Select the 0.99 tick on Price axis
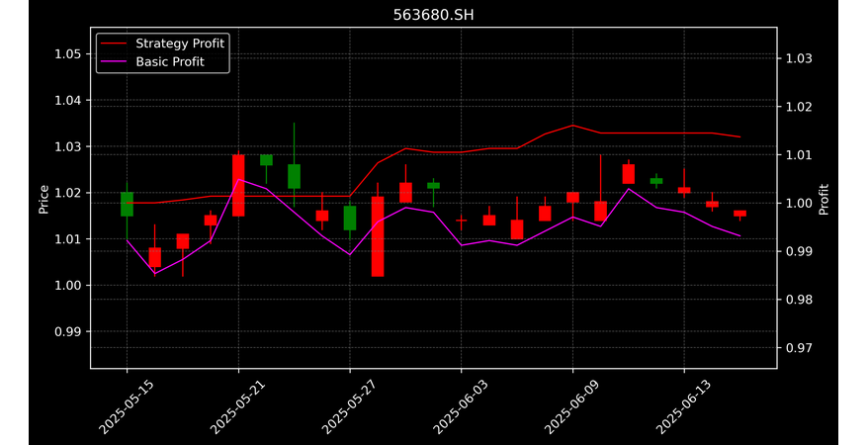The height and width of the screenshot is (445, 868). [68, 331]
